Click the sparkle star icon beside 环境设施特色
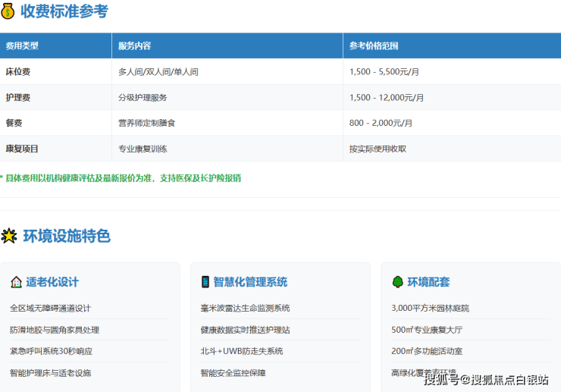The image size is (561, 392). pos(9,236)
